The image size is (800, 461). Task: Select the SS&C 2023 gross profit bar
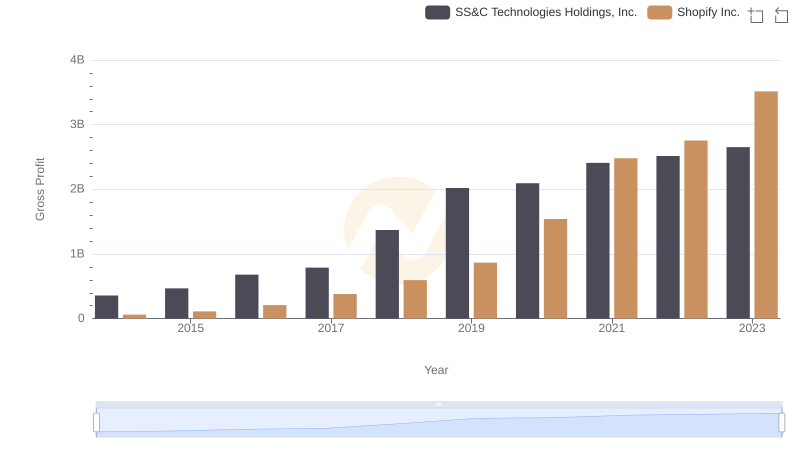[x=738, y=233]
